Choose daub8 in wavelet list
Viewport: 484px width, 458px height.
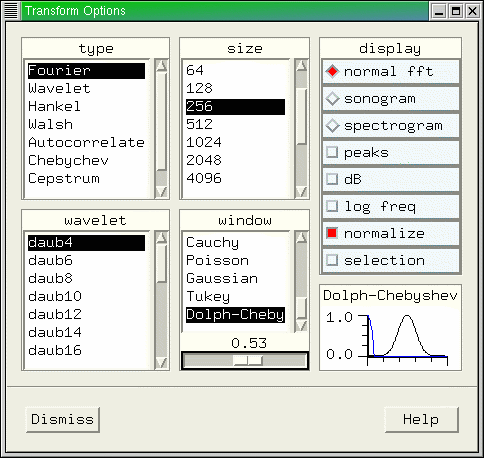pyautogui.click(x=86, y=279)
